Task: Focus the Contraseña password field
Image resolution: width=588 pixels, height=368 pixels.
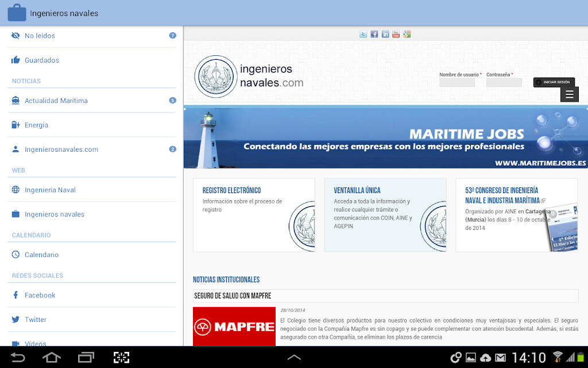Action: coord(504,83)
